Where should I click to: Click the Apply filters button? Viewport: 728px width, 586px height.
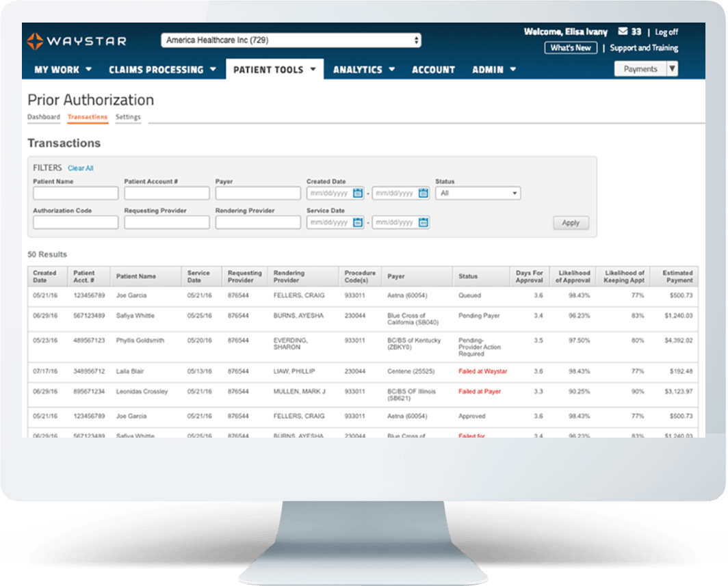click(x=571, y=223)
